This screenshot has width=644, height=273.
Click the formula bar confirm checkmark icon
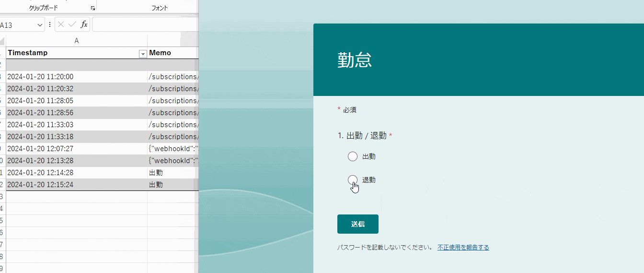(x=72, y=24)
